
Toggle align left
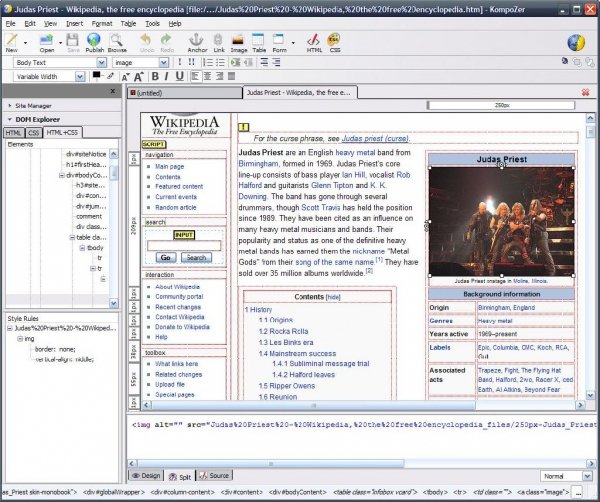pos(195,77)
